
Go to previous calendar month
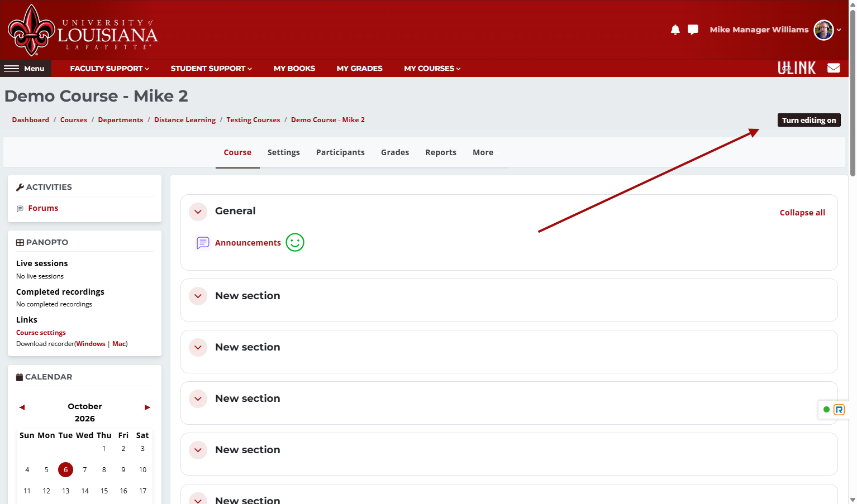click(x=22, y=407)
